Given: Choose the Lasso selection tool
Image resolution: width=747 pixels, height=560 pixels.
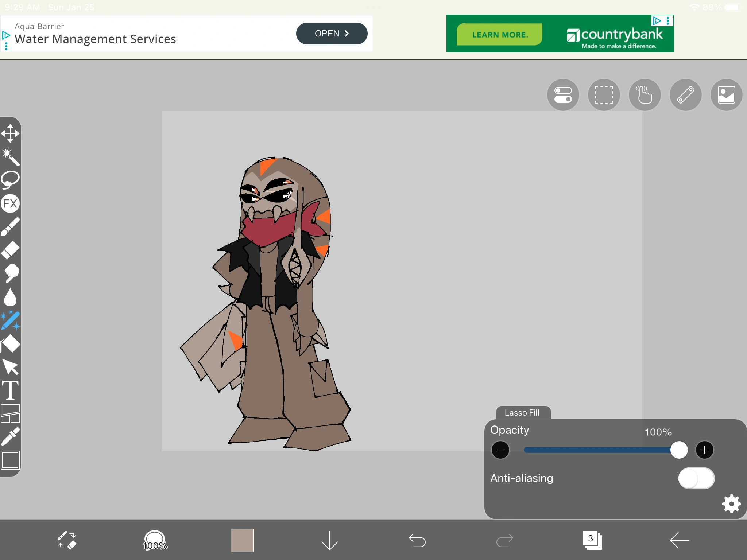Looking at the screenshot, I should [x=10, y=180].
